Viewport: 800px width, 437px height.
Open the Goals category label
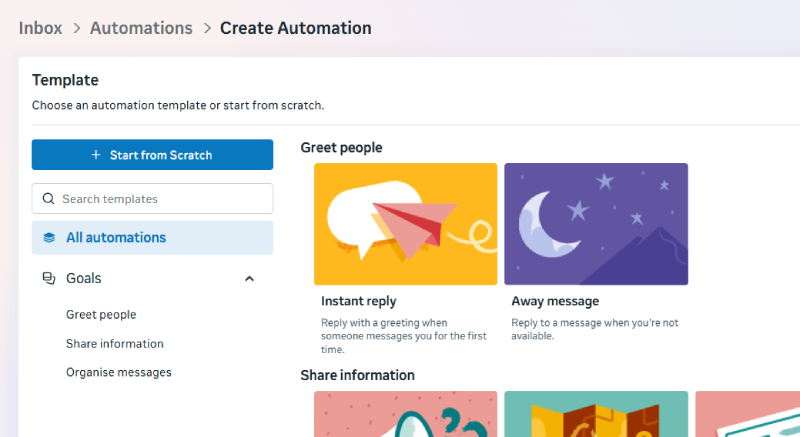click(84, 278)
